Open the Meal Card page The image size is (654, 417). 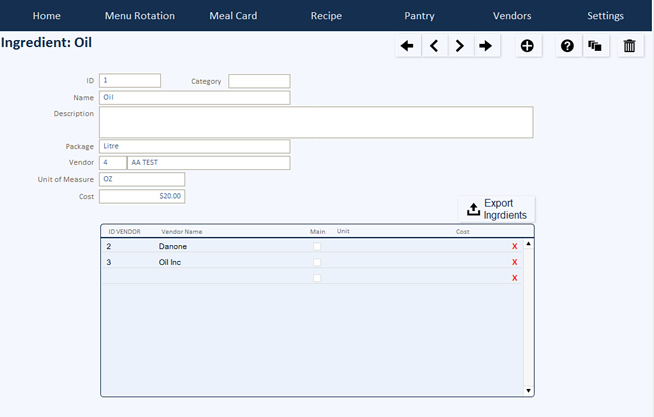(233, 16)
